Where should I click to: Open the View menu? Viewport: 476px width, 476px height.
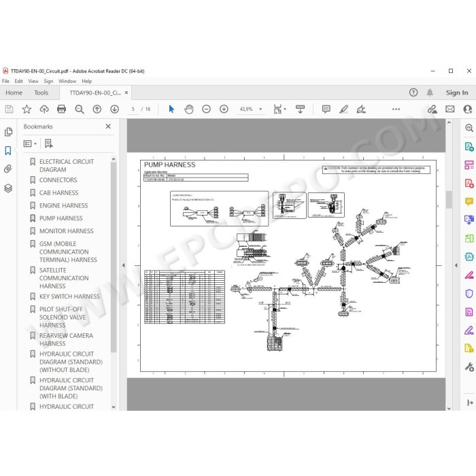33,81
